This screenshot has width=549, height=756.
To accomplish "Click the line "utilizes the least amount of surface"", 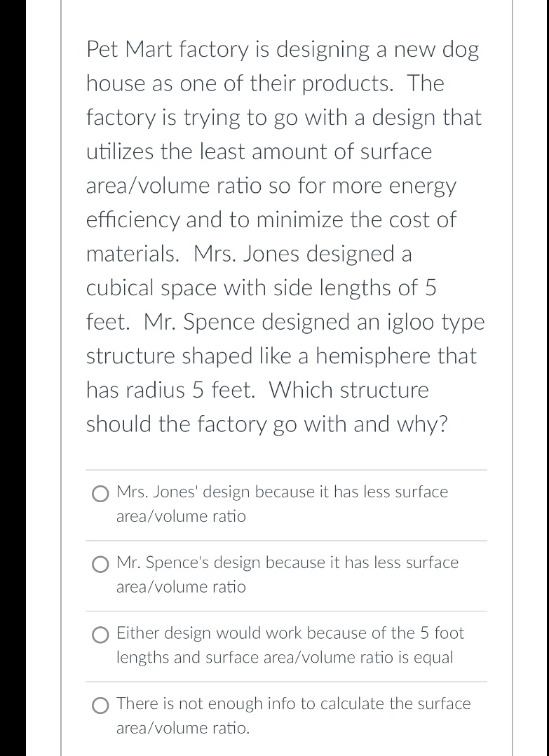I will pos(259,151).
